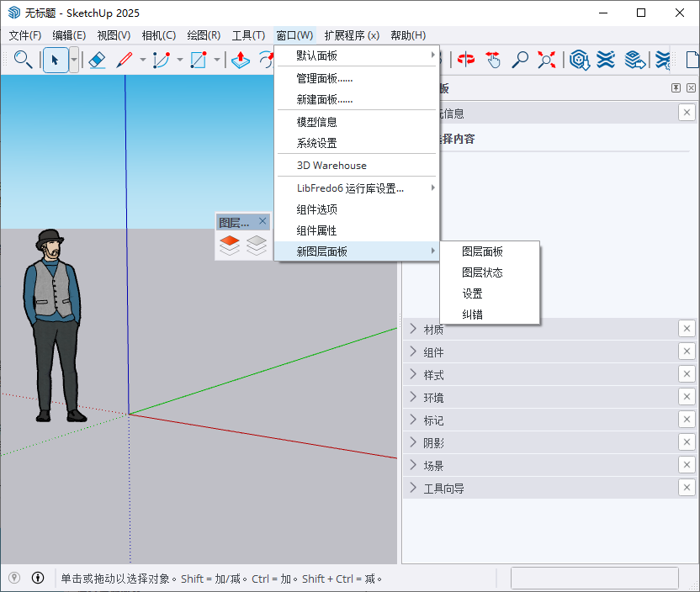Click the first layers icon in floating 图层 toolbar
The width and height of the screenshot is (700, 592).
[x=229, y=246]
